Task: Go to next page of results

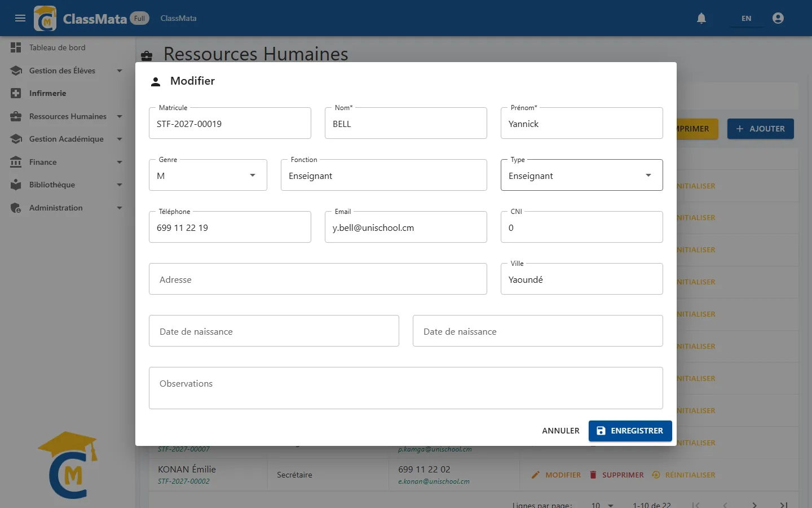Action: [x=754, y=505]
